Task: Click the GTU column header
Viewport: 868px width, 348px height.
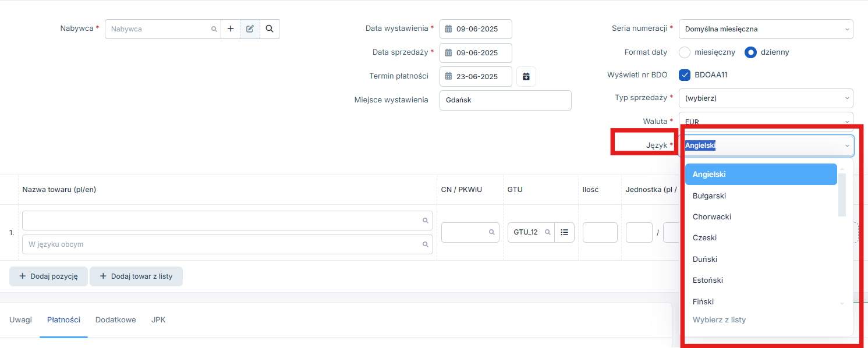Action: click(x=515, y=190)
